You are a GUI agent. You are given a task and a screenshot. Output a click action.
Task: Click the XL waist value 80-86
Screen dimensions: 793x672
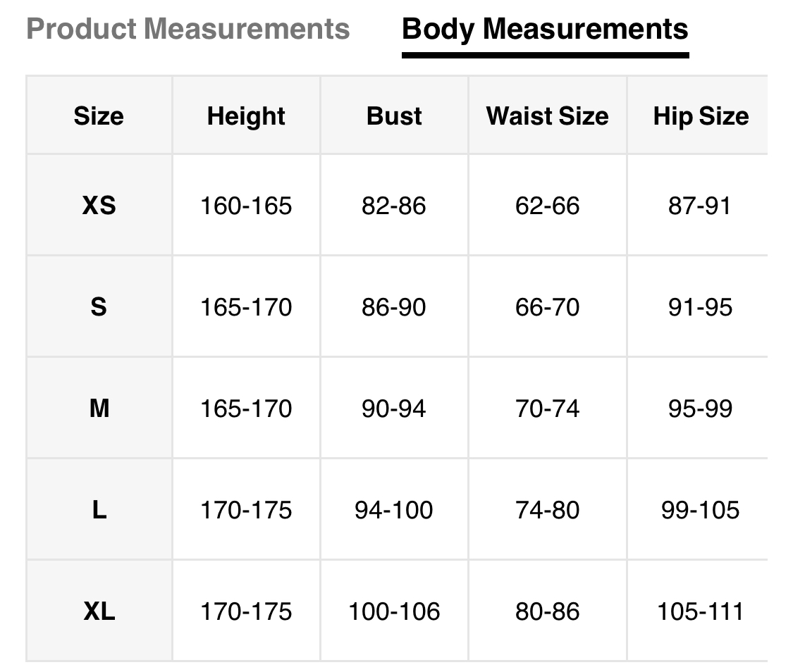(547, 611)
